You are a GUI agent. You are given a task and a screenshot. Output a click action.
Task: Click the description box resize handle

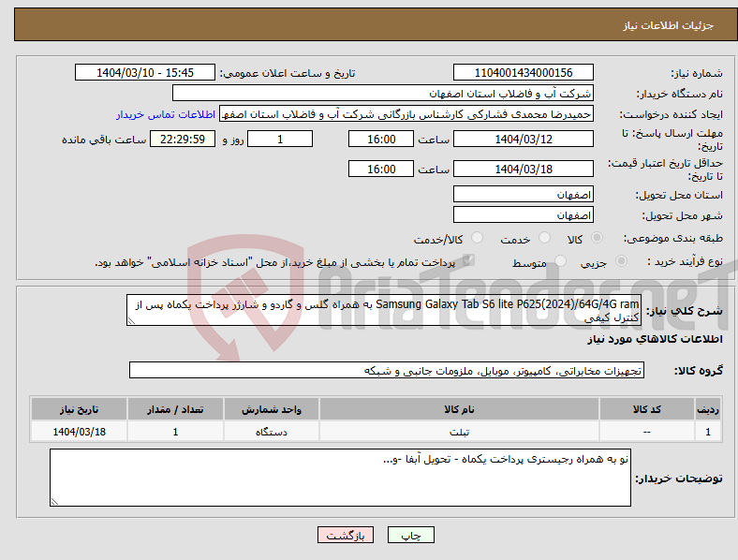point(131,321)
